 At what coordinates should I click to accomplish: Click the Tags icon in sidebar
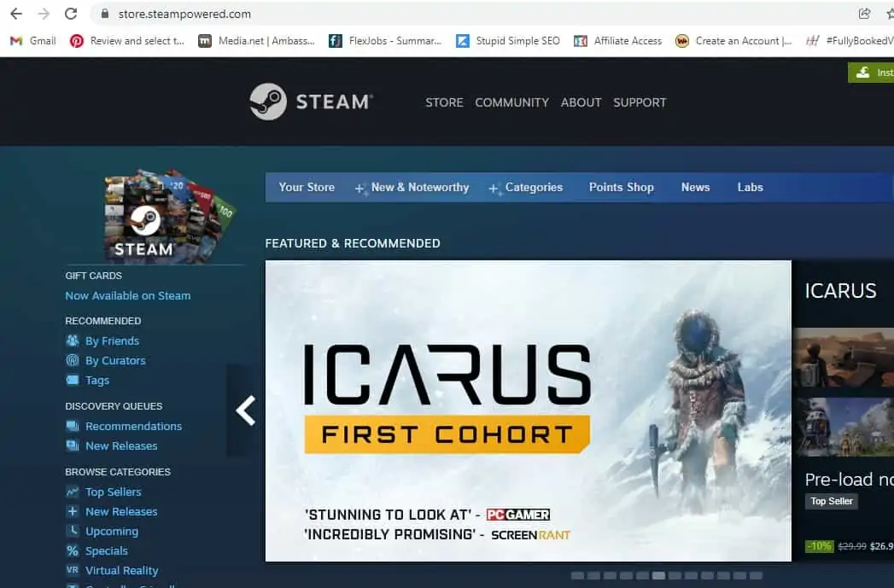tap(73, 380)
